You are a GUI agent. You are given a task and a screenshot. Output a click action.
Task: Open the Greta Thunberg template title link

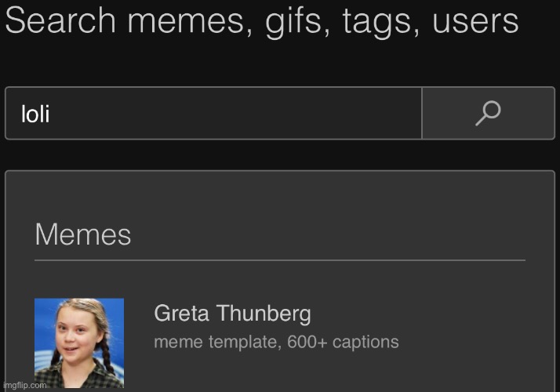point(232,314)
